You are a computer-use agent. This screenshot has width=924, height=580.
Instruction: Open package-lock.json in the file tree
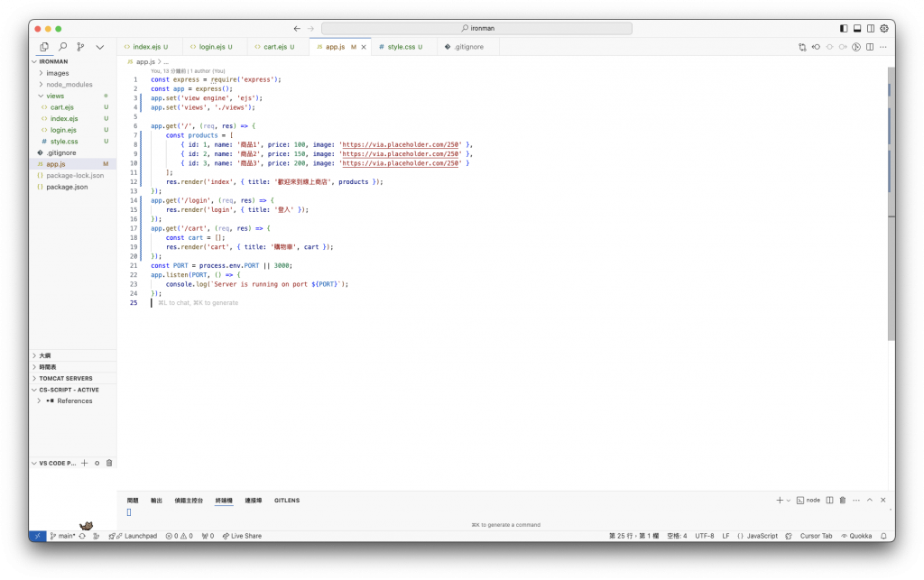pyautogui.click(x=72, y=176)
